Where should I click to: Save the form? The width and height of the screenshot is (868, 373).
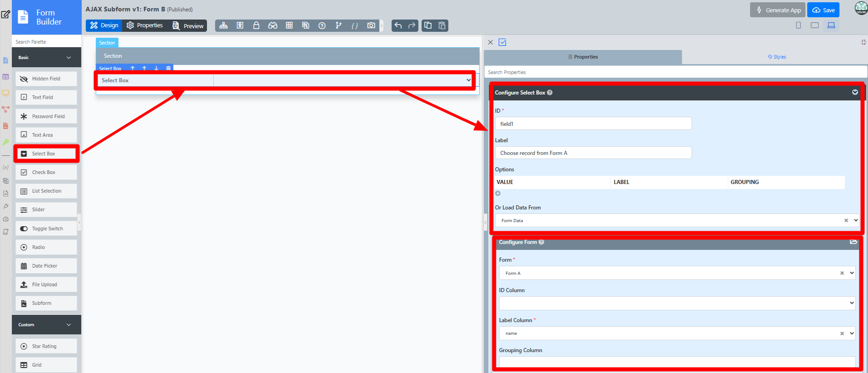point(824,10)
